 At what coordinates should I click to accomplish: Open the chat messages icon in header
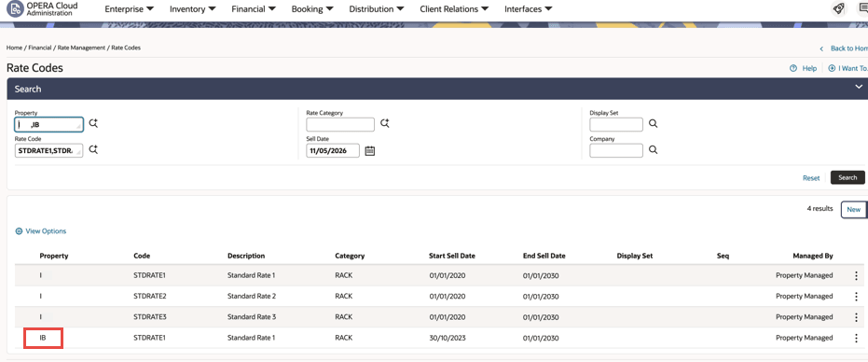863,9
